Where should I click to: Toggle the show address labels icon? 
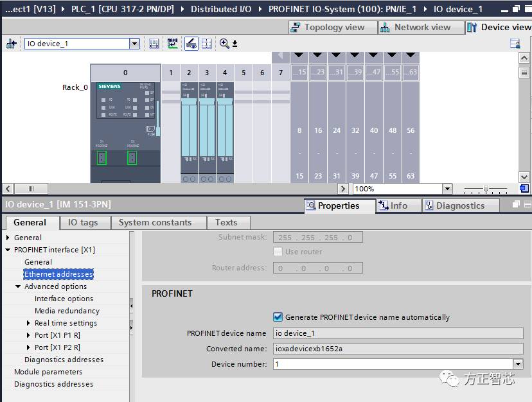[x=191, y=44]
